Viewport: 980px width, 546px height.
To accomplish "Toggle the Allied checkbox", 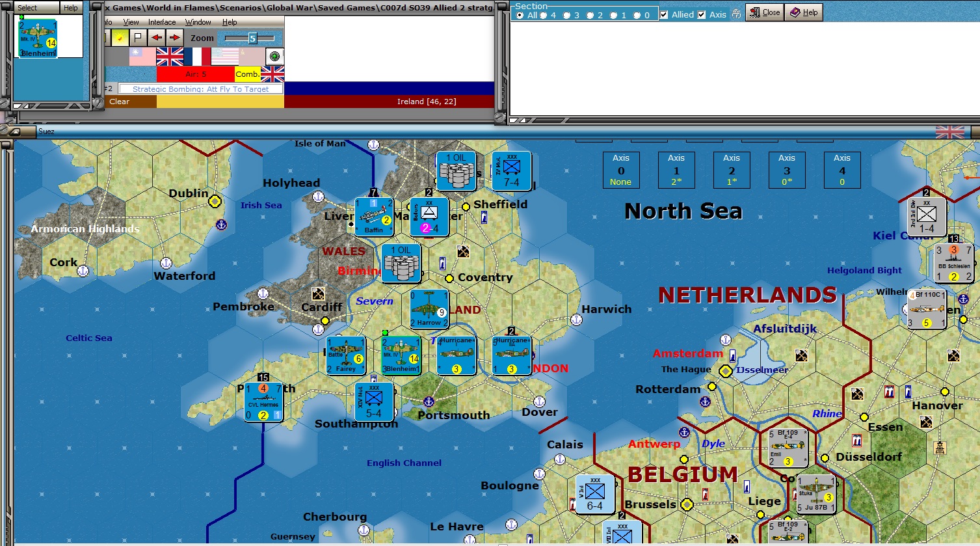I will [664, 14].
